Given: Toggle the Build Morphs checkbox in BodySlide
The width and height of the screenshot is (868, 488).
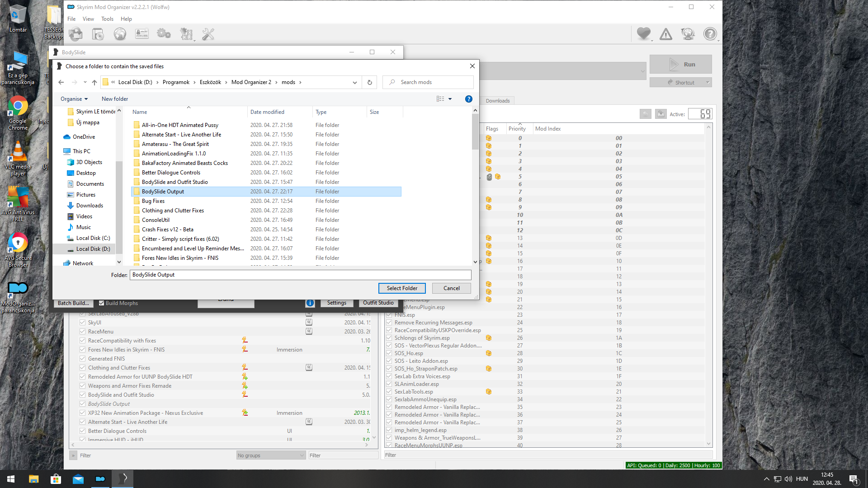Looking at the screenshot, I should 101,303.
